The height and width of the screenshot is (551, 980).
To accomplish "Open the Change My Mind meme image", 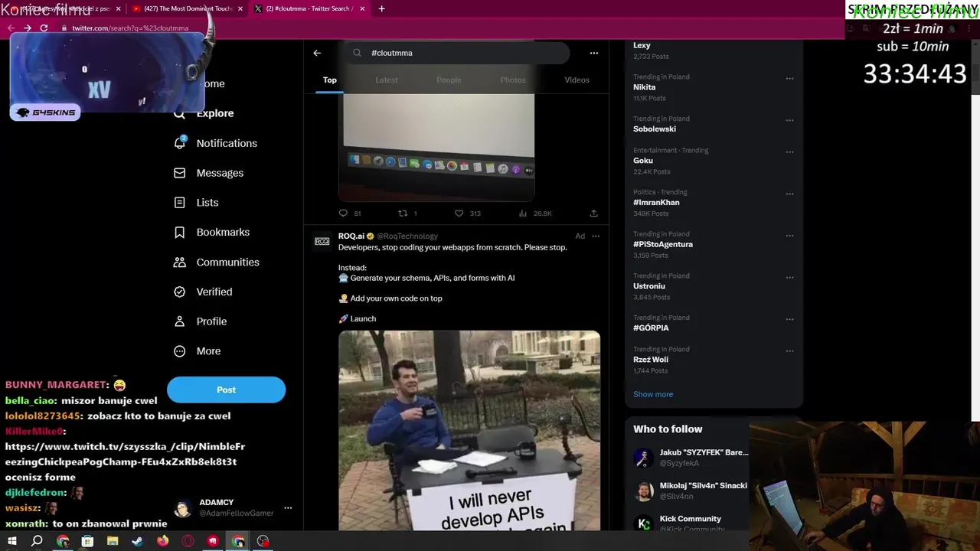I will tap(469, 430).
